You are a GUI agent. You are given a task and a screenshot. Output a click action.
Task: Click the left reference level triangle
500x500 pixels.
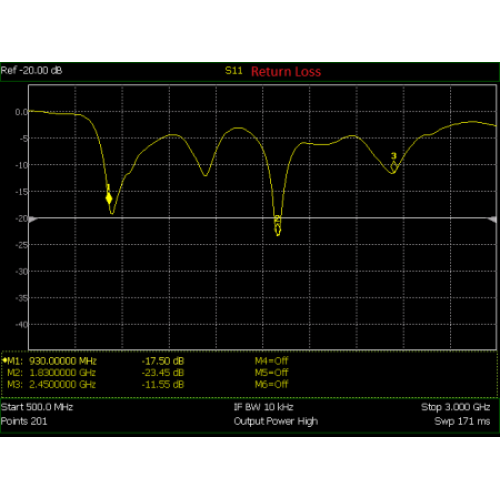pyautogui.click(x=33, y=219)
